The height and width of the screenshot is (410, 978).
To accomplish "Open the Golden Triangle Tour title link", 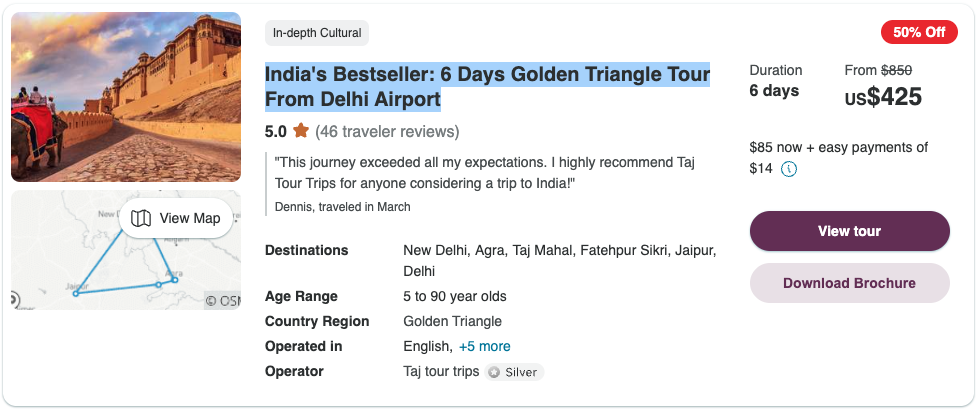I will tap(487, 87).
